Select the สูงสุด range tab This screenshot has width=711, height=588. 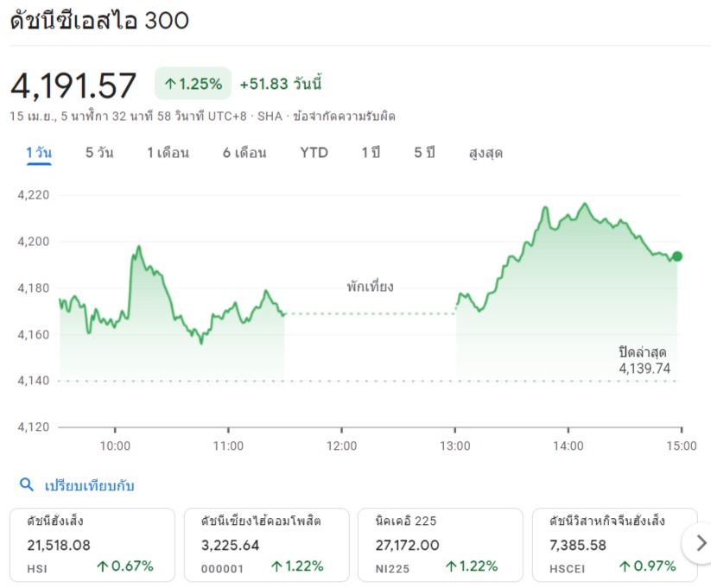tap(486, 153)
